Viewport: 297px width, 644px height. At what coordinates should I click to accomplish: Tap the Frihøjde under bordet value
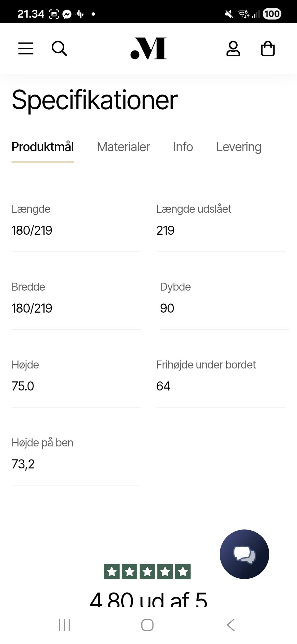[x=163, y=386]
